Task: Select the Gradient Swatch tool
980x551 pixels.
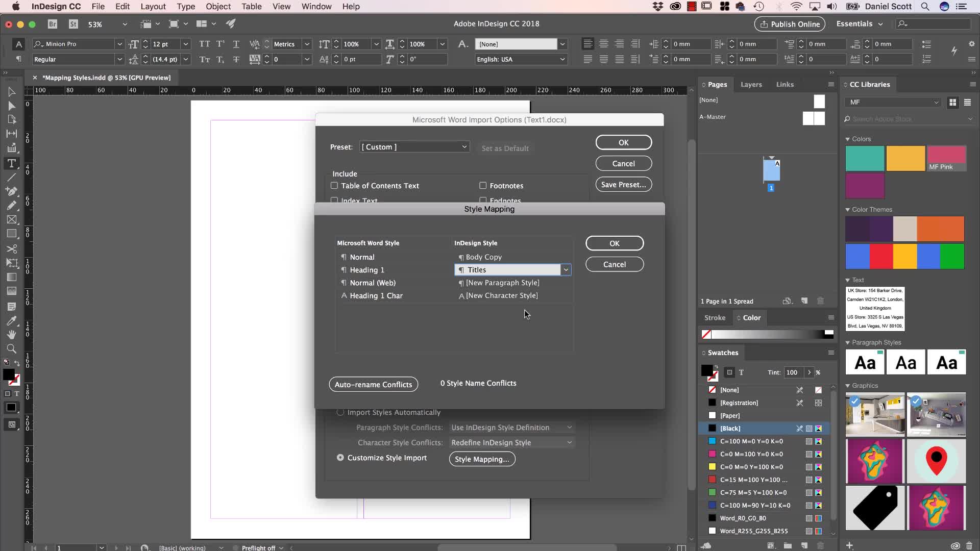Action: [x=11, y=277]
